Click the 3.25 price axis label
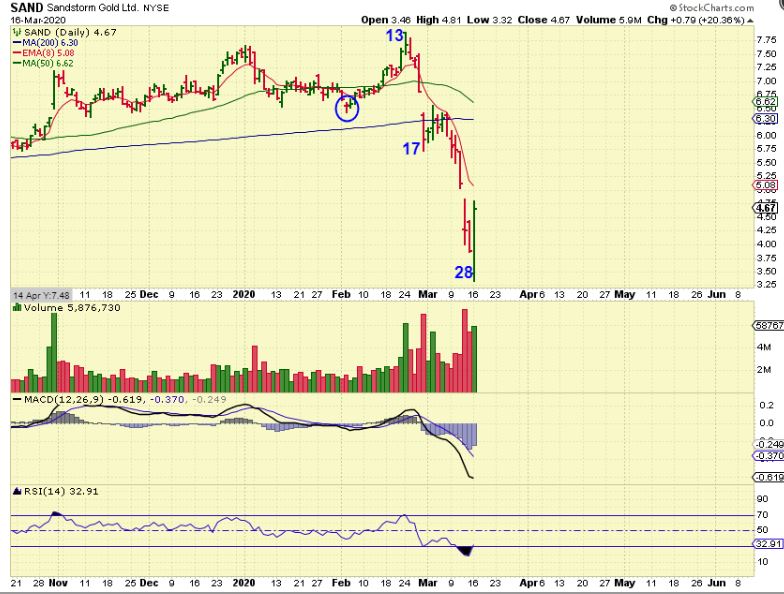Screen dimensions: 784x594 tap(766, 284)
